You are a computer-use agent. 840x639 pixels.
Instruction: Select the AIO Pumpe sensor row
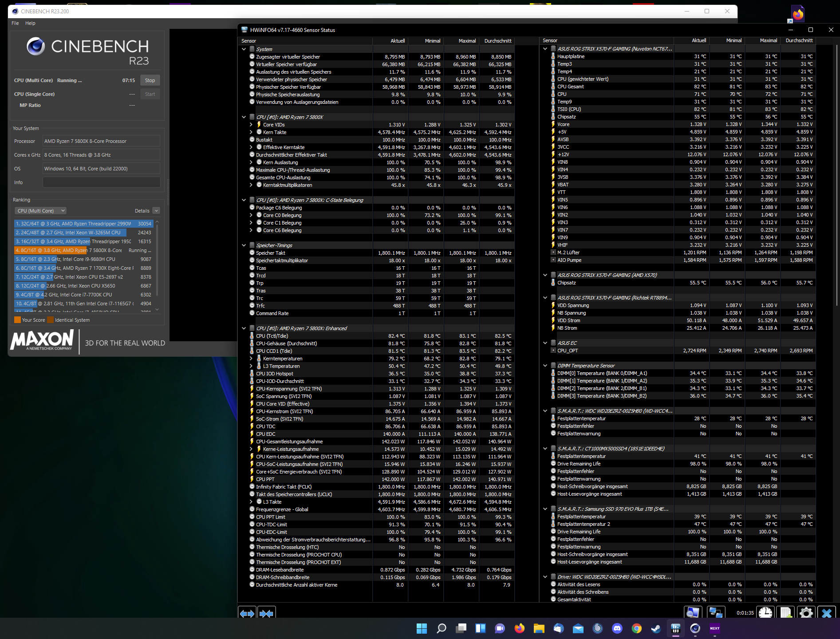[x=683, y=260]
